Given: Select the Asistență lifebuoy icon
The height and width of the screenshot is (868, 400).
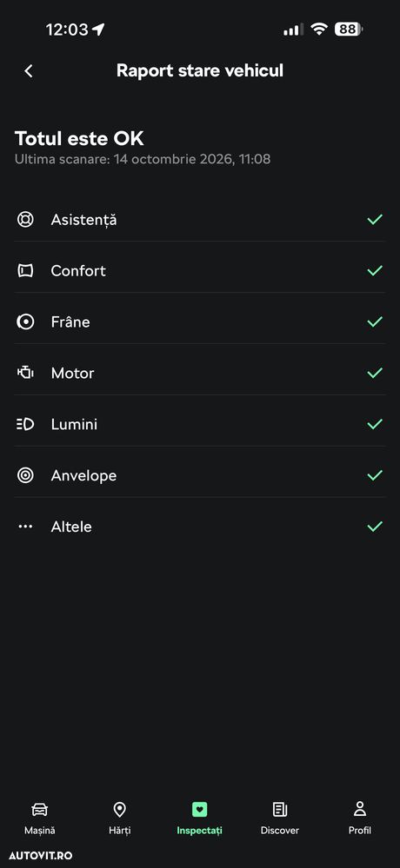Looking at the screenshot, I should click(25, 220).
